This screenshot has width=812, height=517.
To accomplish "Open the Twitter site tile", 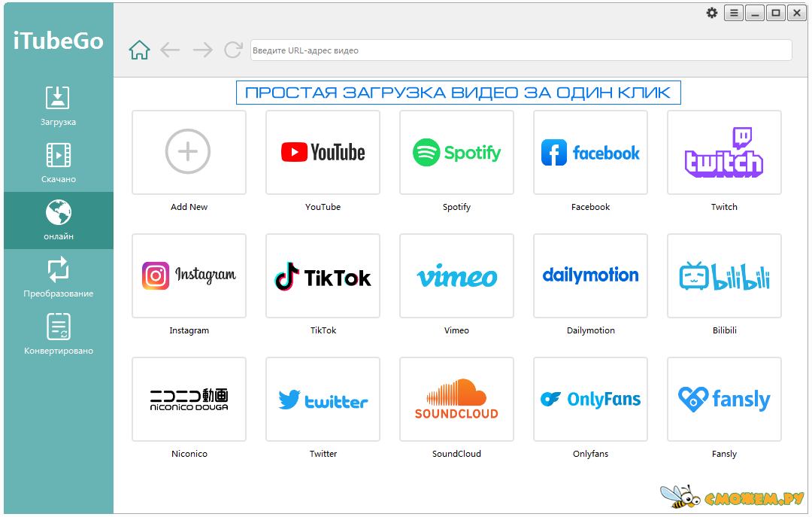I will 323,400.
